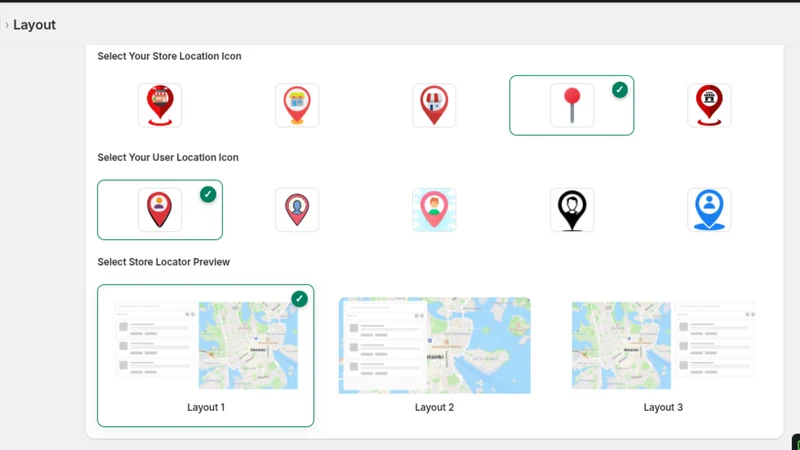Click the Select Store Locator Preview heading
Image resolution: width=800 pixels, height=450 pixels.
point(164,262)
